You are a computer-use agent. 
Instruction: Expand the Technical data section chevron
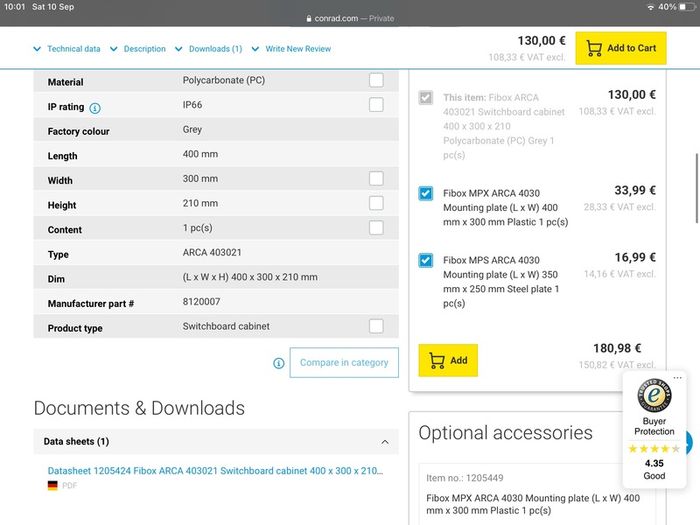[37, 49]
